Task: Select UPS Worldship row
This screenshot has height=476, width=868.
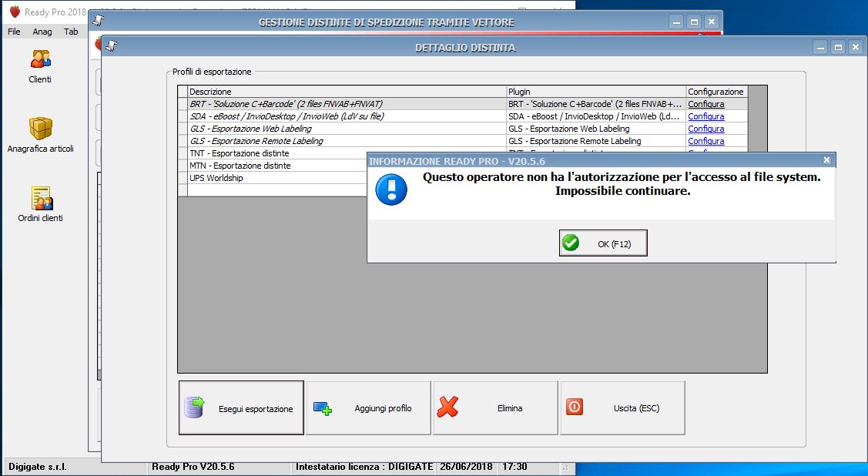Action: (277, 178)
